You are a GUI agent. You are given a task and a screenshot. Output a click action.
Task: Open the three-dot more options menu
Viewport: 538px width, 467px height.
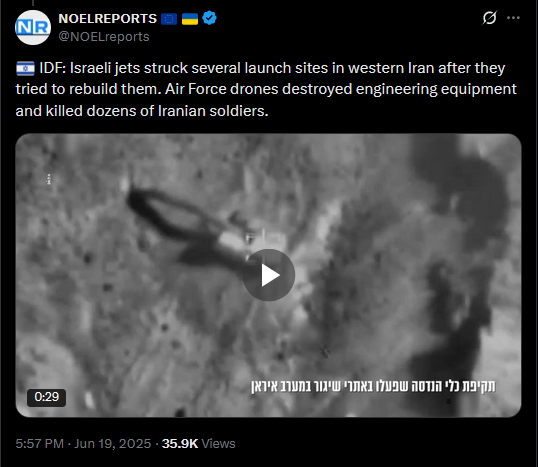tap(513, 18)
